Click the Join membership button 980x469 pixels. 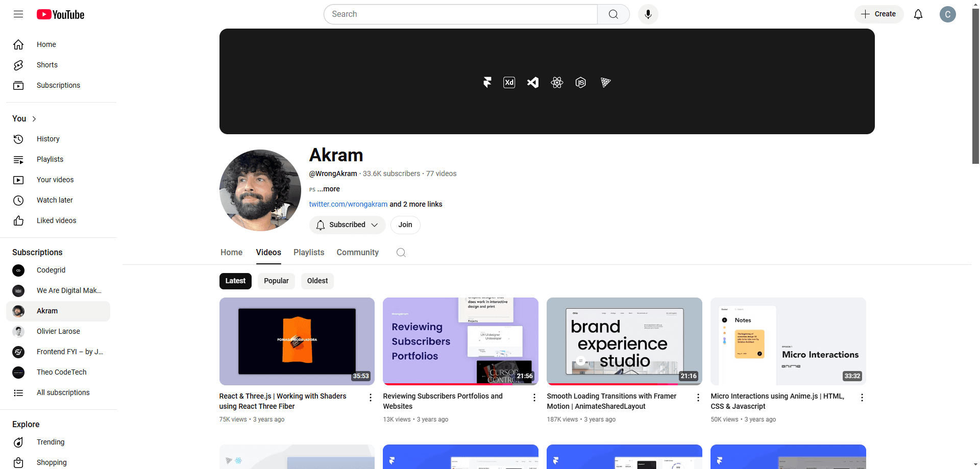(x=405, y=225)
